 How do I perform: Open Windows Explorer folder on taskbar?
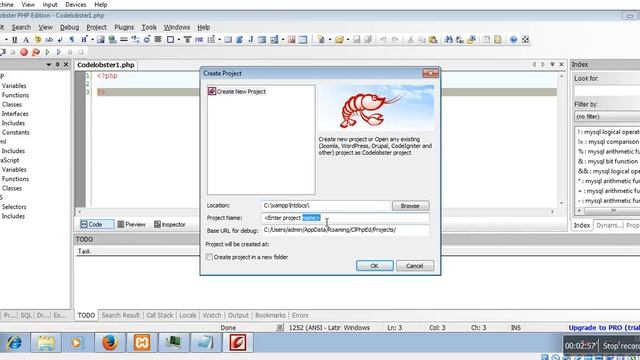[x=46, y=342]
